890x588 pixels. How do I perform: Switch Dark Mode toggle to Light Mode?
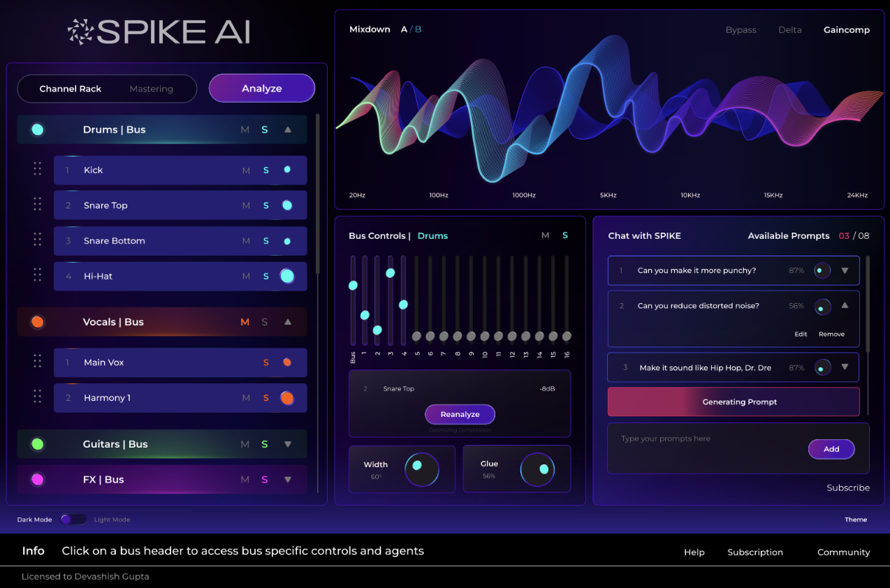point(73,519)
